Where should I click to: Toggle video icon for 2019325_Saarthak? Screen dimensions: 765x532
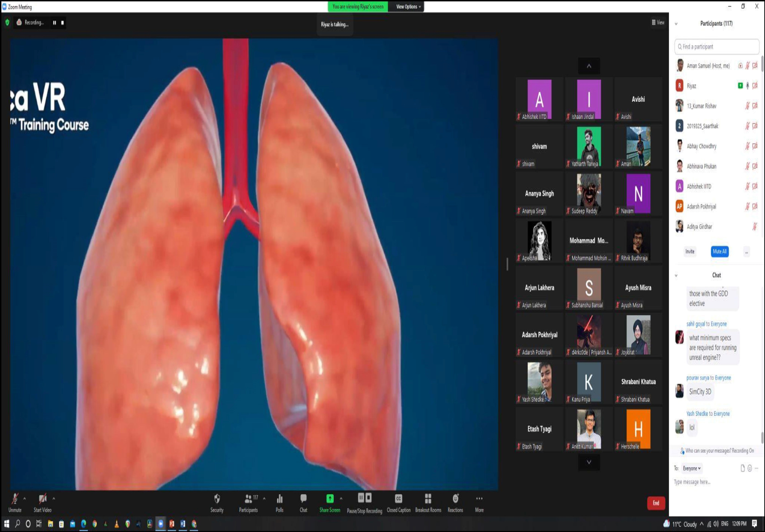755,126
